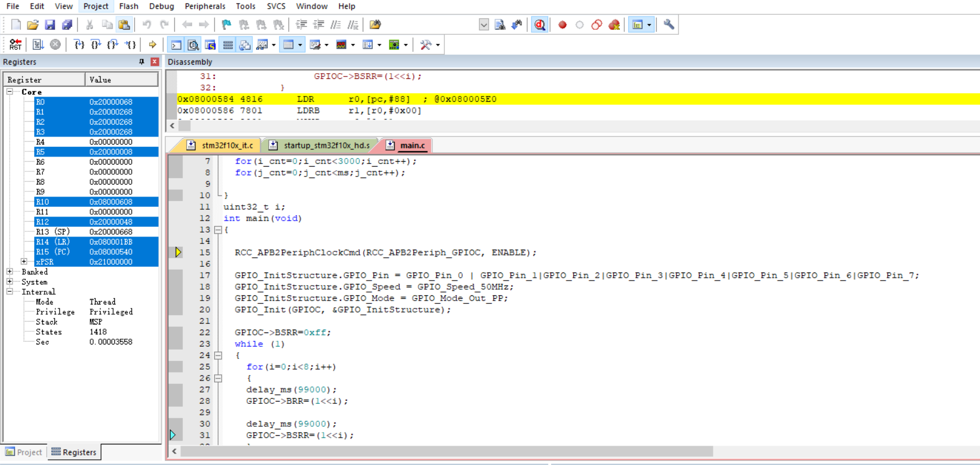Collapse while-loop fold at line 24
The height and width of the screenshot is (465, 980).
pyautogui.click(x=218, y=355)
